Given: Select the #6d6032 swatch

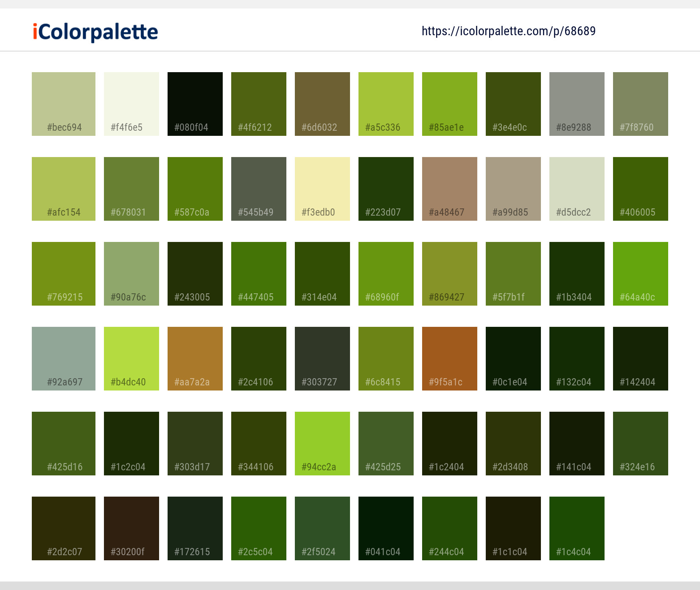Looking at the screenshot, I should coord(322,104).
